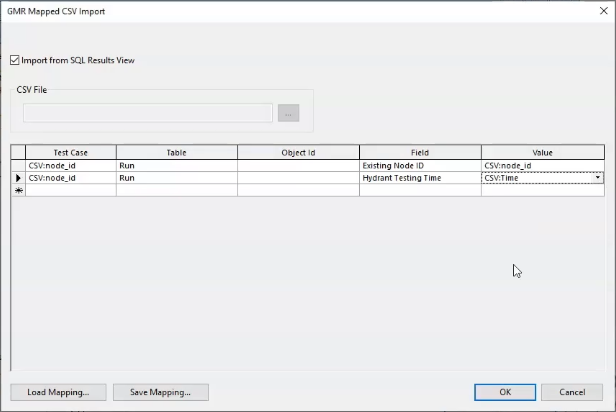Open the Value dropdown showing CSV:Time
Screen dimensions: 616x412
(x=598, y=178)
